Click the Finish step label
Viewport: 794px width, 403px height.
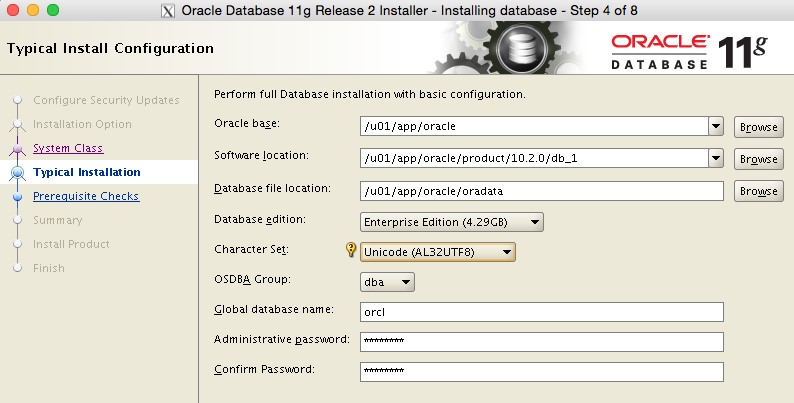49,268
